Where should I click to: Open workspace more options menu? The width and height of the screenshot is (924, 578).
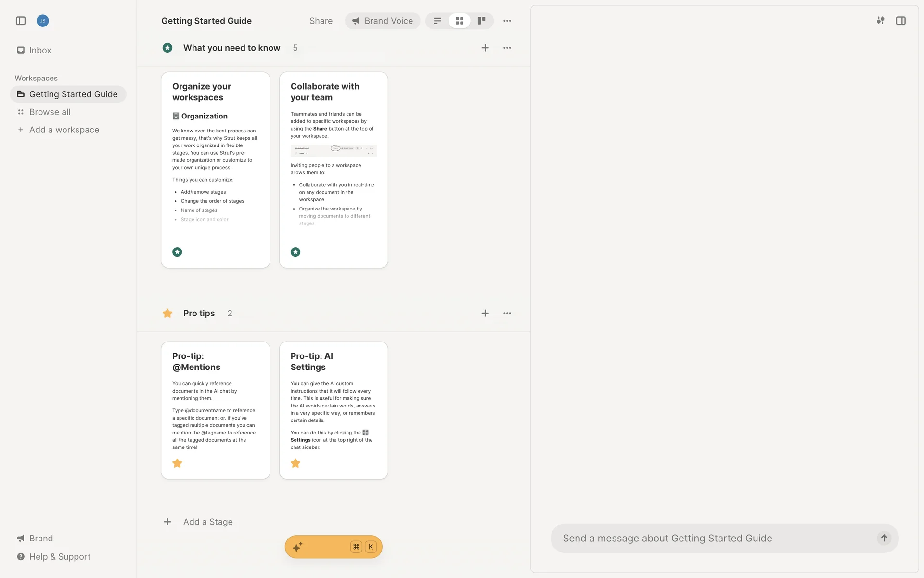point(507,21)
